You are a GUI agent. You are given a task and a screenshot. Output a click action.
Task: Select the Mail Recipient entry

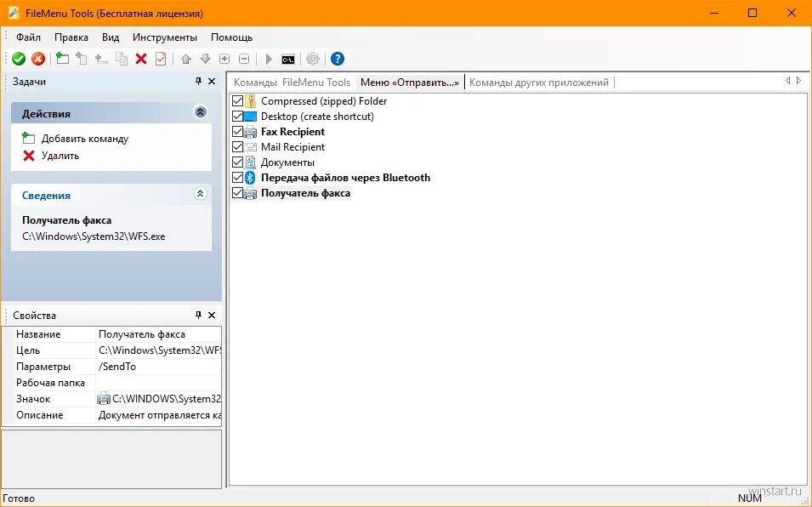pyautogui.click(x=293, y=147)
